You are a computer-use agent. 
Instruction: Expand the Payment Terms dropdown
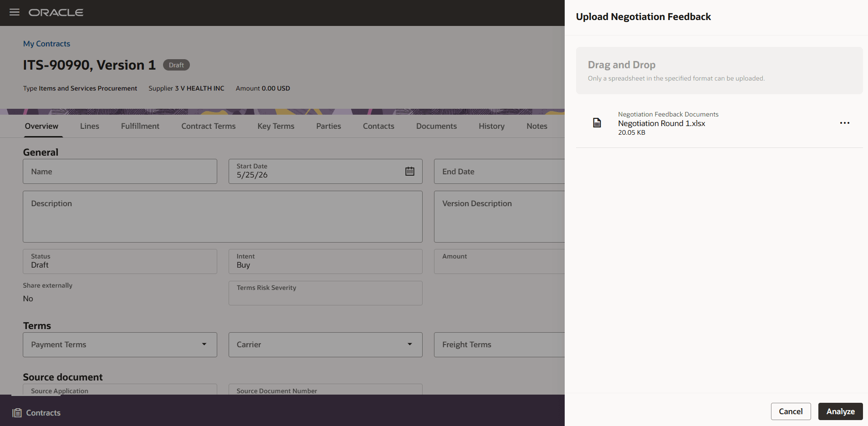click(x=204, y=345)
